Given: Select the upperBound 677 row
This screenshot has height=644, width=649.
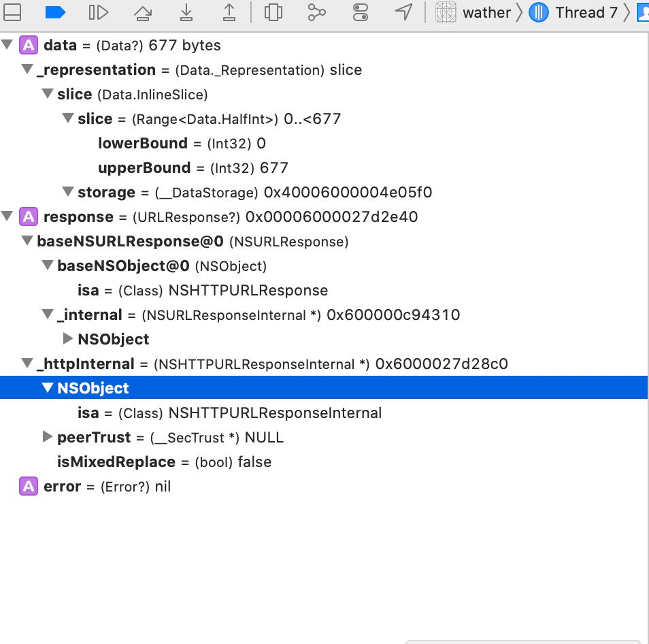Looking at the screenshot, I should point(324,167).
